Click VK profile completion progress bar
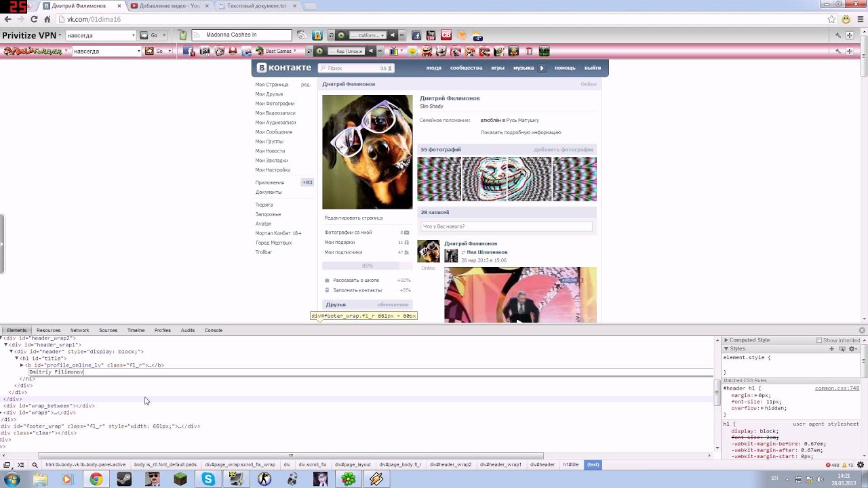868x488 pixels. pos(367,266)
